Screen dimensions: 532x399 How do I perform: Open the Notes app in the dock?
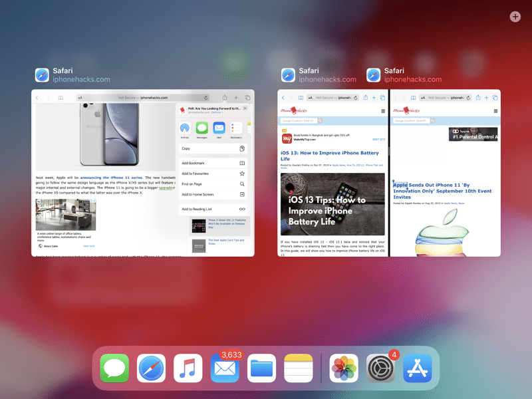coord(298,368)
